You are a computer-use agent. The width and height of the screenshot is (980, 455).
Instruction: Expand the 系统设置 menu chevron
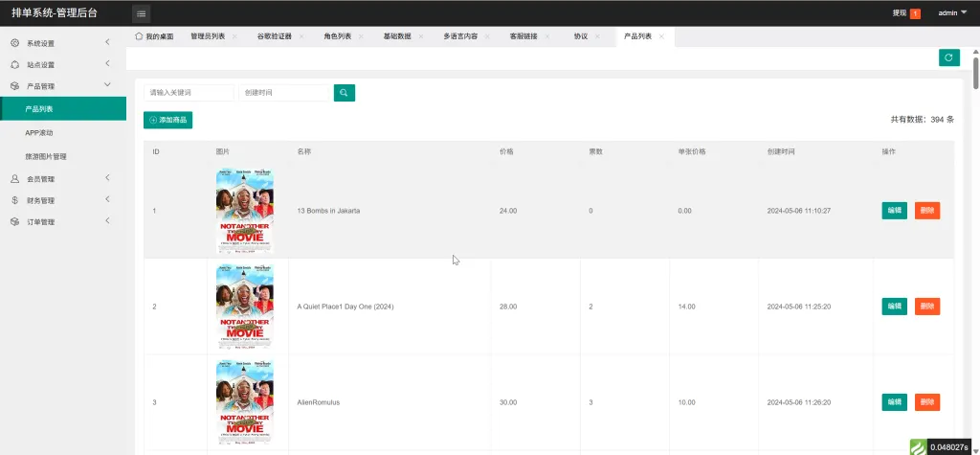[107, 42]
